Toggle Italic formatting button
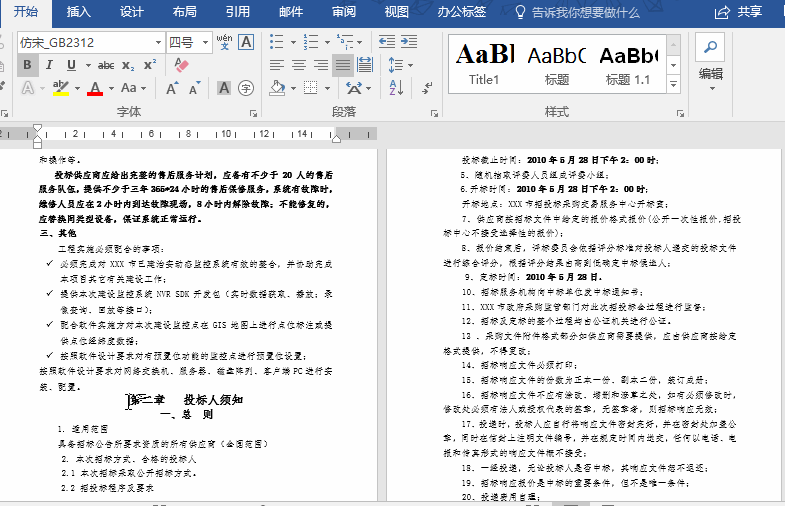The image size is (785, 506). 49,65
